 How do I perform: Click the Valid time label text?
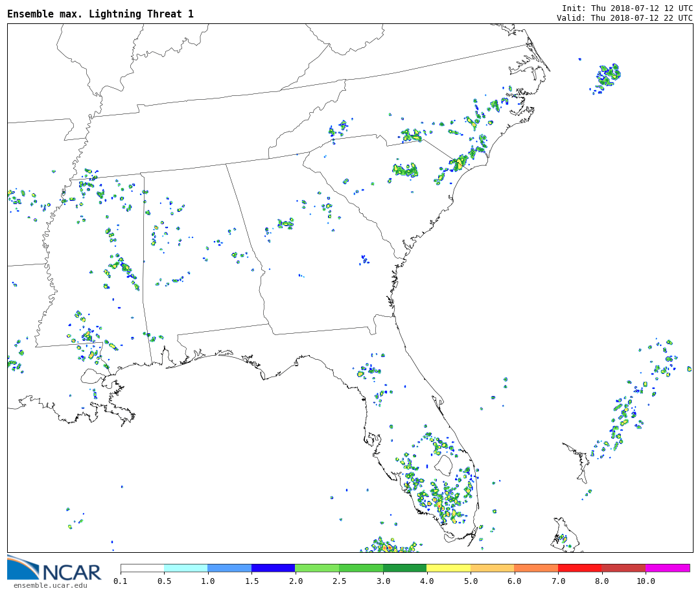[624, 18]
